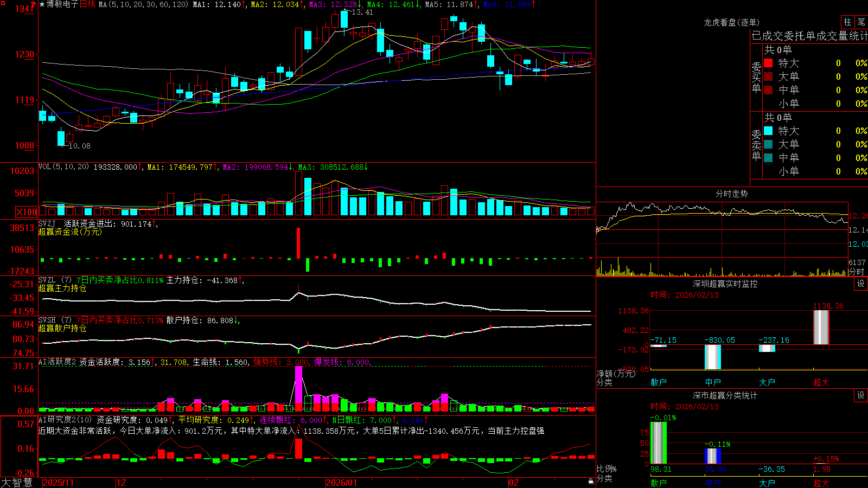Click the cyan 特大 sell order swatch
The width and height of the screenshot is (868, 488).
(768, 131)
